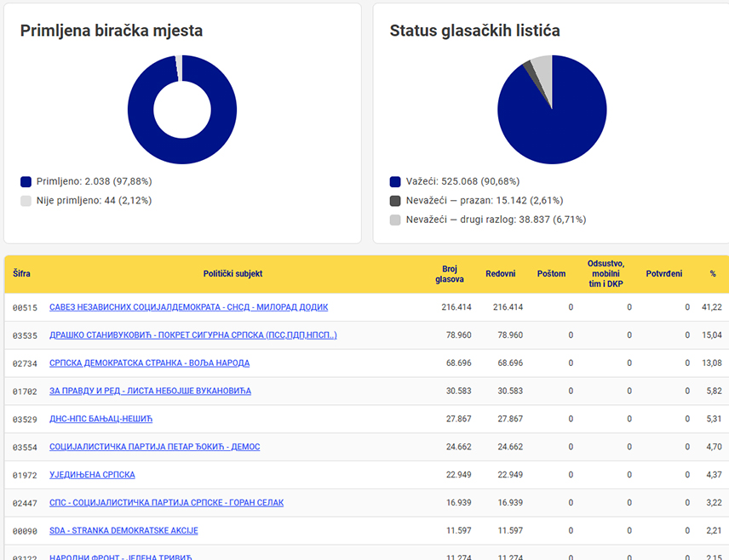Click the Primljena biračka mjesta heading

pos(112,31)
